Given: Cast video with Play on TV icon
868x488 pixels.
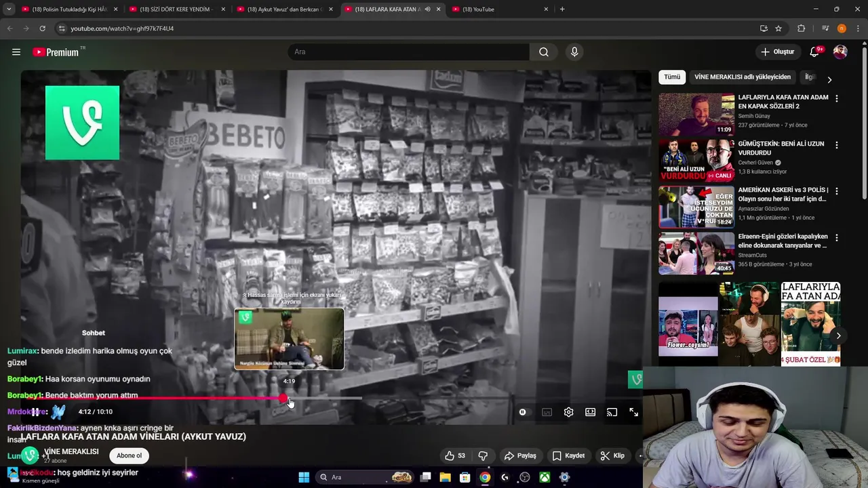Looking at the screenshot, I should pos(612,412).
